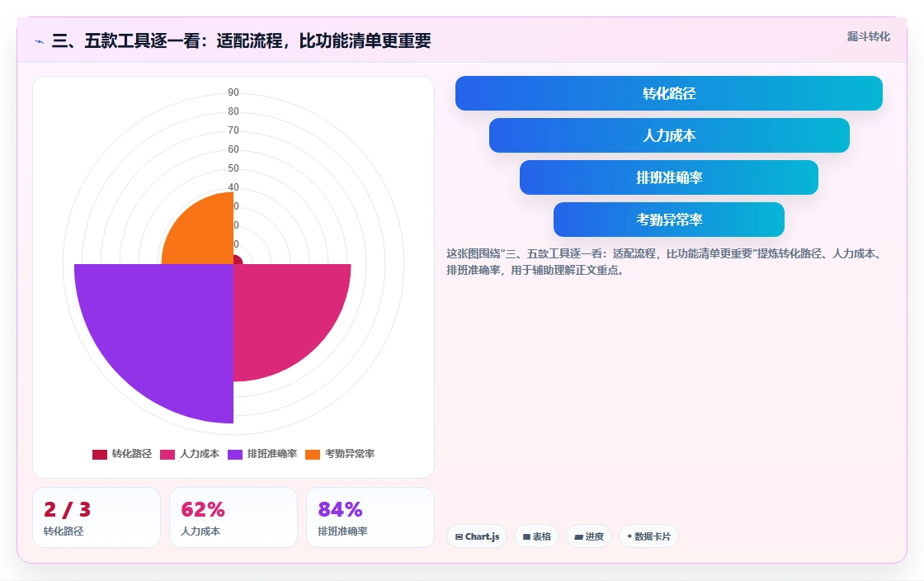The width and height of the screenshot is (924, 581).
Task: Click the 排班准确率 funnel bar
Action: 669,177
